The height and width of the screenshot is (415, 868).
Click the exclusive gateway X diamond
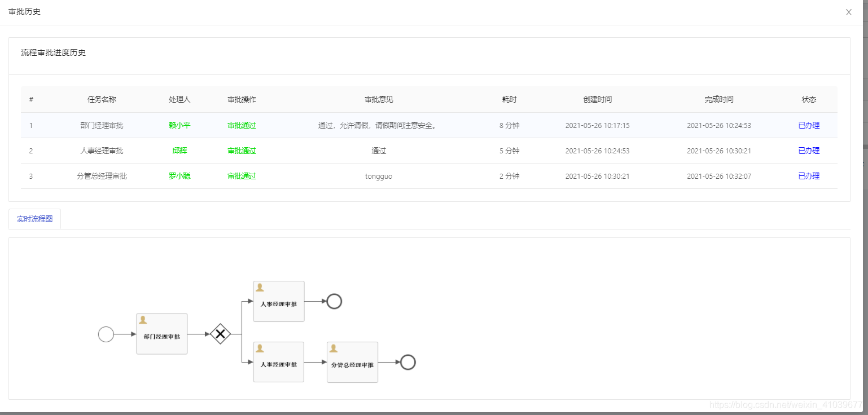click(220, 334)
